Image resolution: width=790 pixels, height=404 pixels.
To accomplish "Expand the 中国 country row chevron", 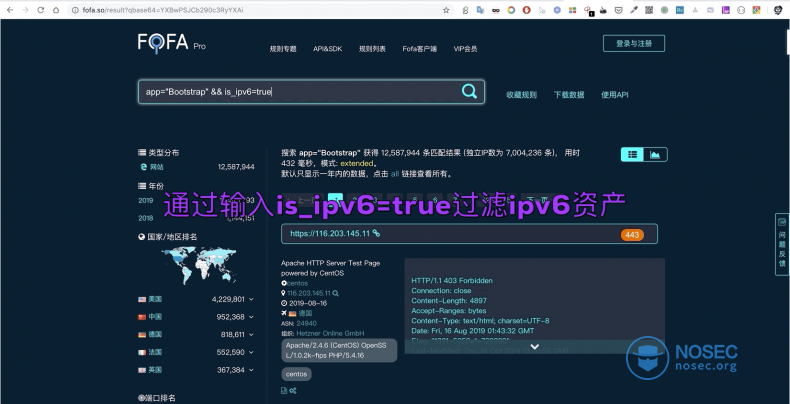I will [251, 317].
